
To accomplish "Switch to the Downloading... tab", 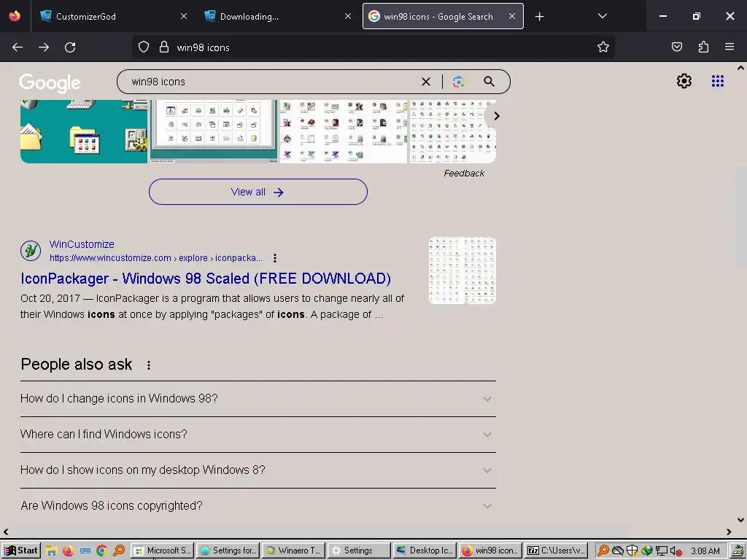I will tap(278, 16).
